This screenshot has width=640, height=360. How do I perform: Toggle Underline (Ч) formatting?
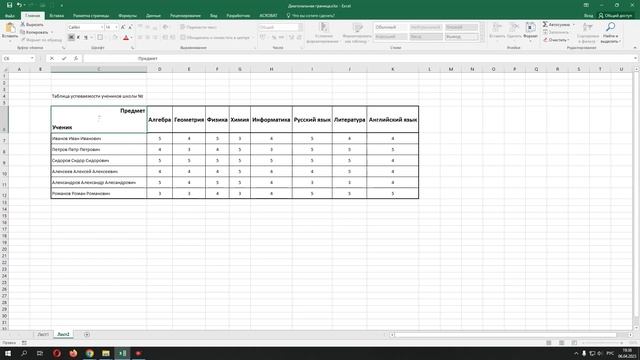tap(86, 37)
